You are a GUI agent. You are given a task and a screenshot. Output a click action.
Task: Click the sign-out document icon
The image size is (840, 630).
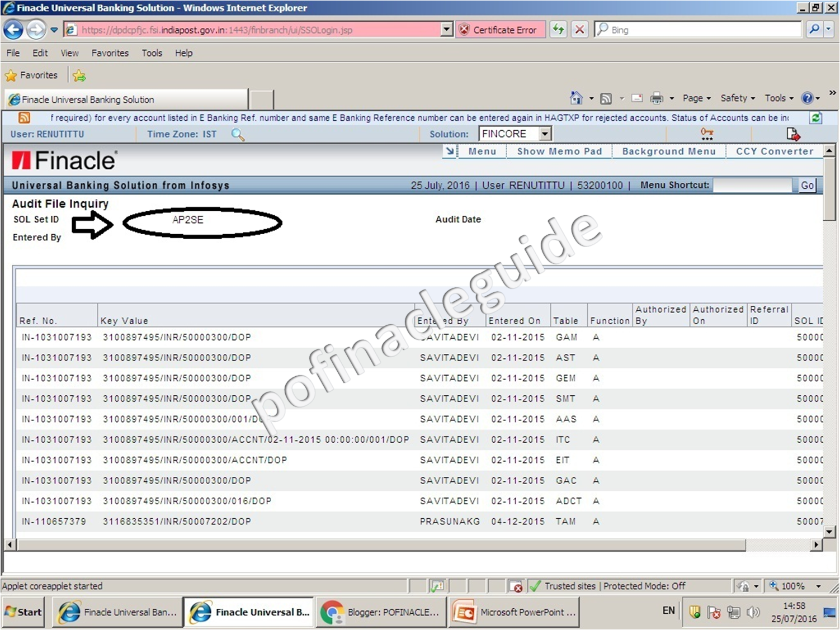click(x=793, y=134)
